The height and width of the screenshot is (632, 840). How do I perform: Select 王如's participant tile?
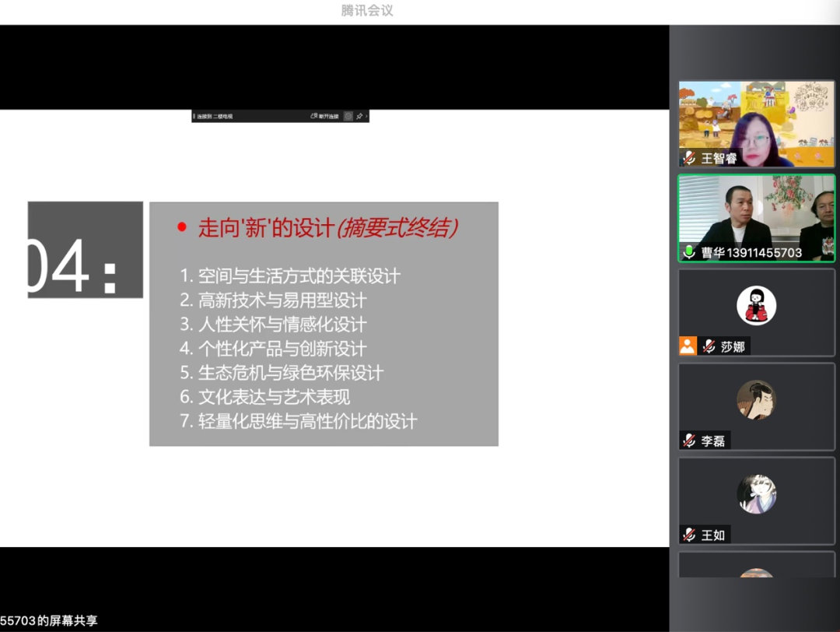755,500
